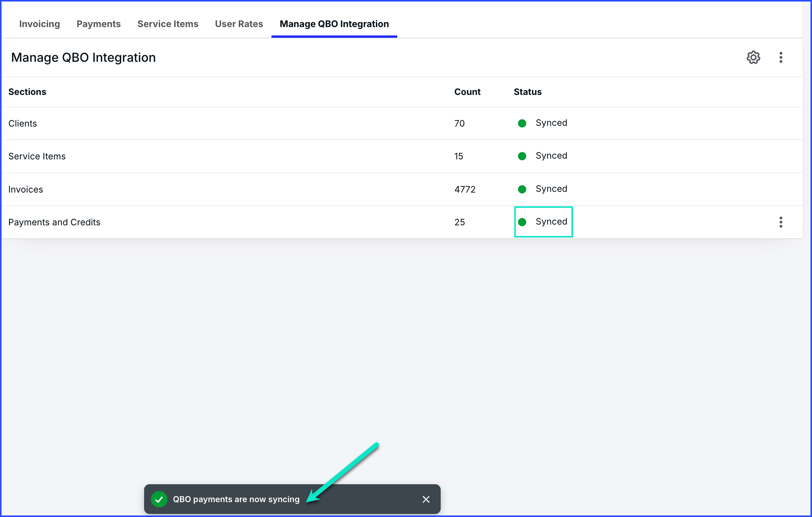This screenshot has height=517, width=812.
Task: Open the Service Items tab
Action: point(168,24)
